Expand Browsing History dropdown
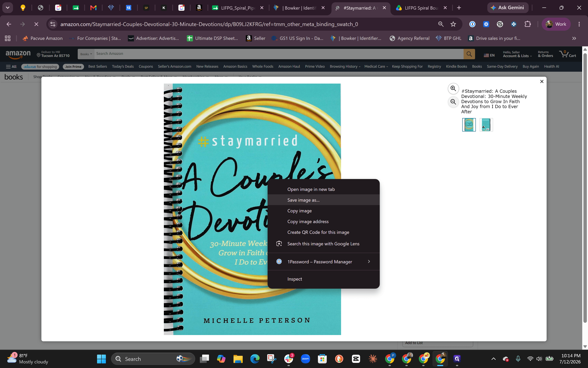Image resolution: width=588 pixels, height=368 pixels. [345, 67]
